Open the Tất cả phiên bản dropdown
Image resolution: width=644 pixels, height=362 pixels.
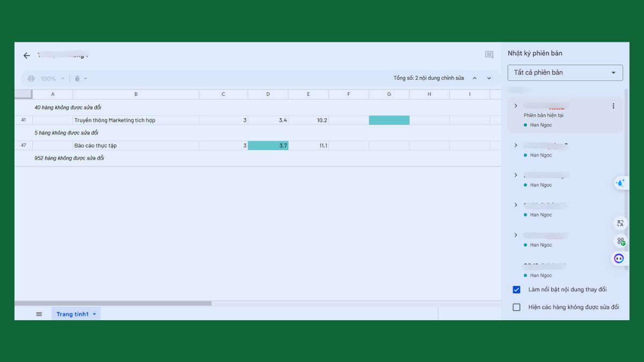pos(565,72)
